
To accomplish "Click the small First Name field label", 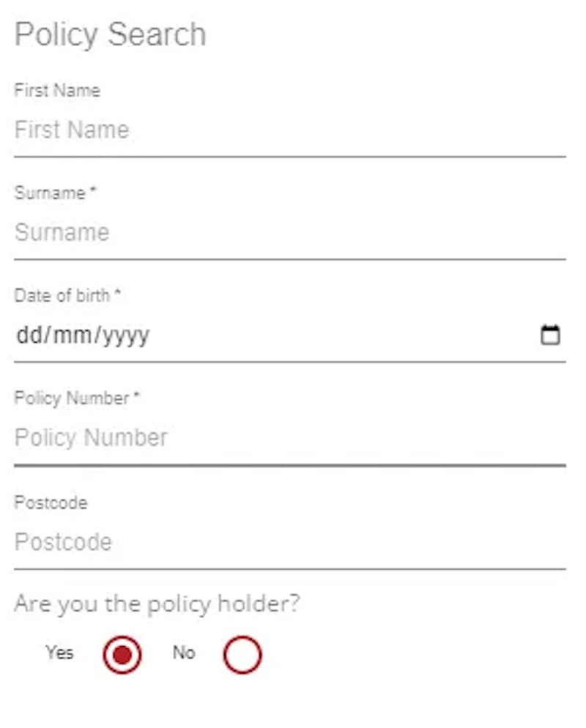I will click(57, 90).
